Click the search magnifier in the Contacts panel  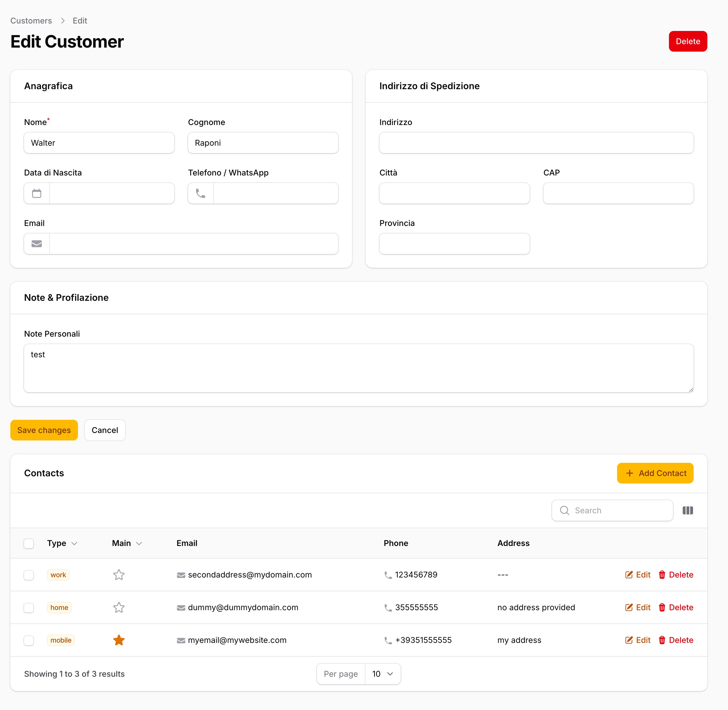pyautogui.click(x=564, y=510)
